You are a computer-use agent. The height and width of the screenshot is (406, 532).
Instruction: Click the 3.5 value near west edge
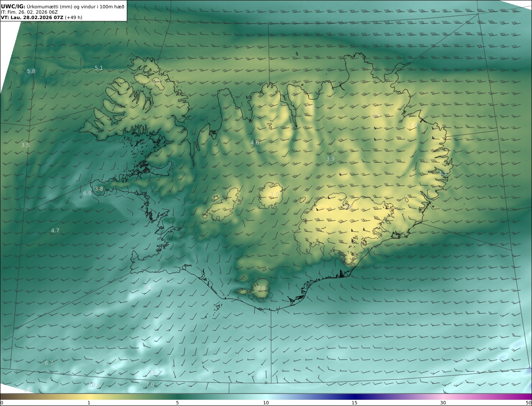pos(25,145)
